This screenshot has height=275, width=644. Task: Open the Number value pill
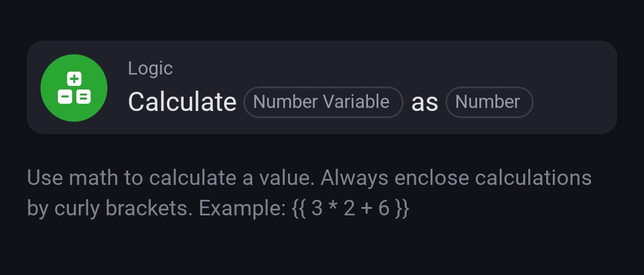click(x=488, y=102)
